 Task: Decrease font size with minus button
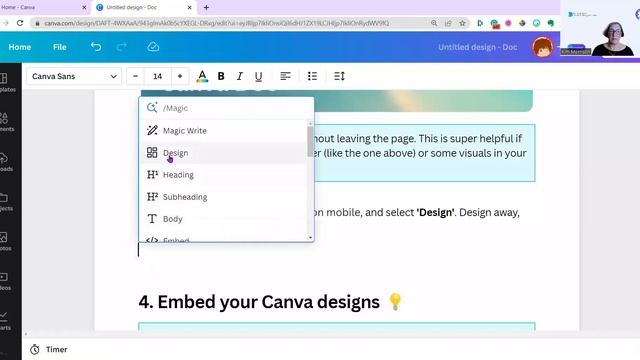coord(136,76)
